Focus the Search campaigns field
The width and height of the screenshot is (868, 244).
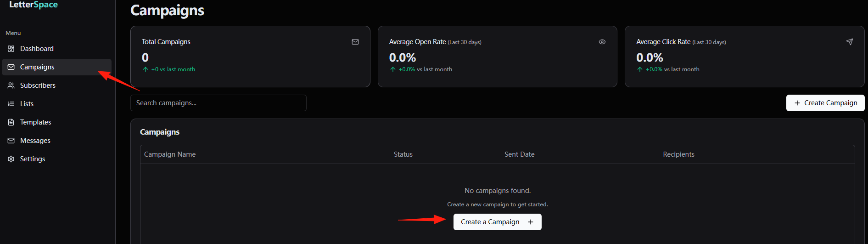point(218,103)
